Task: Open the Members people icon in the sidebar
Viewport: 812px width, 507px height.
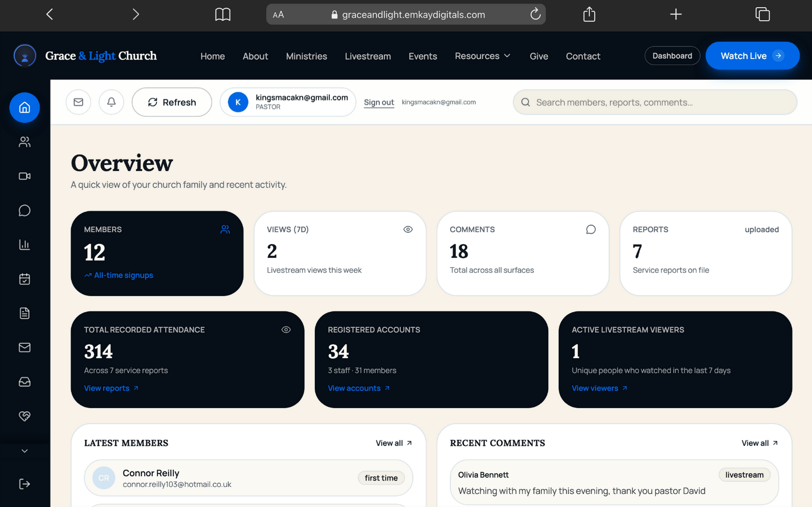Action: [x=25, y=142]
